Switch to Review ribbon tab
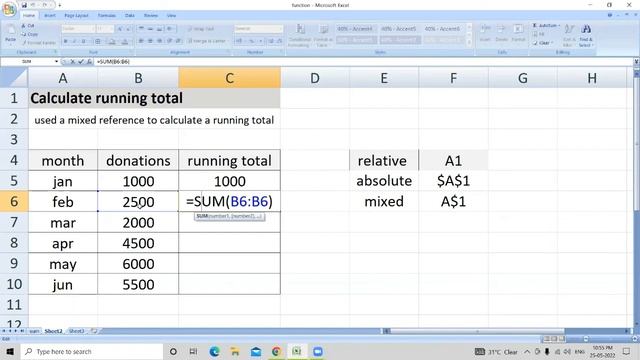This screenshot has width=640, height=360. [151, 16]
